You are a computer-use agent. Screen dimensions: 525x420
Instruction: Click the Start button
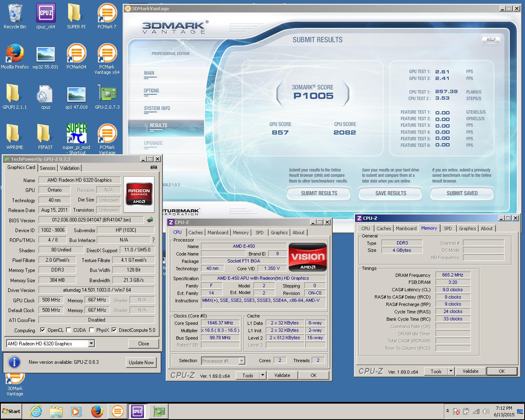coord(11,411)
